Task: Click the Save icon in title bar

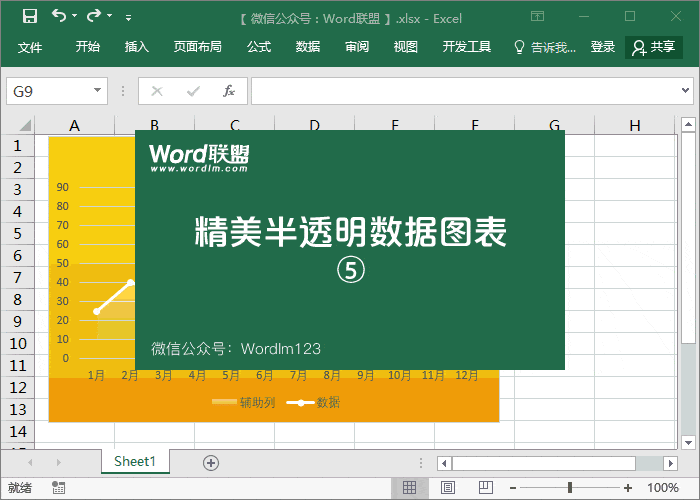Action: point(29,16)
